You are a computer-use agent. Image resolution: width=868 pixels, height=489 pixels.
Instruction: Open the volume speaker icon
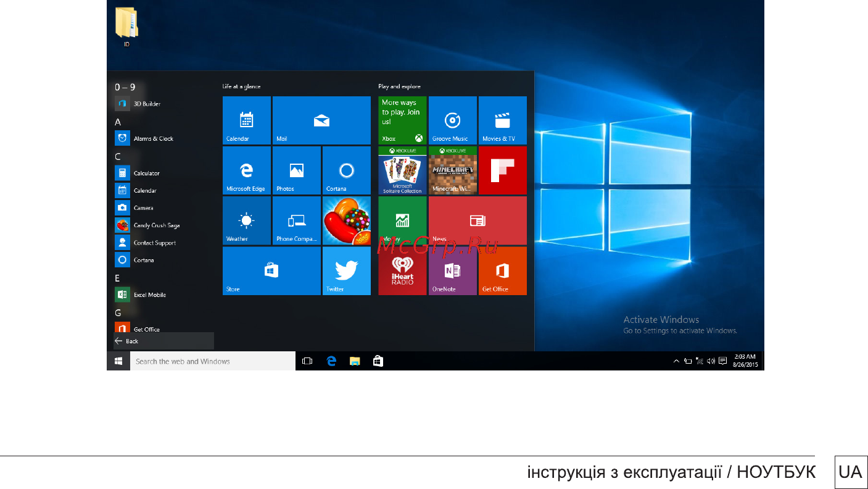711,361
